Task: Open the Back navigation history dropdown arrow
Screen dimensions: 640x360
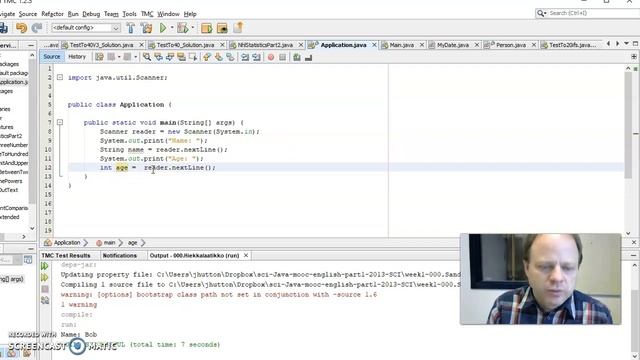Action: point(118,57)
